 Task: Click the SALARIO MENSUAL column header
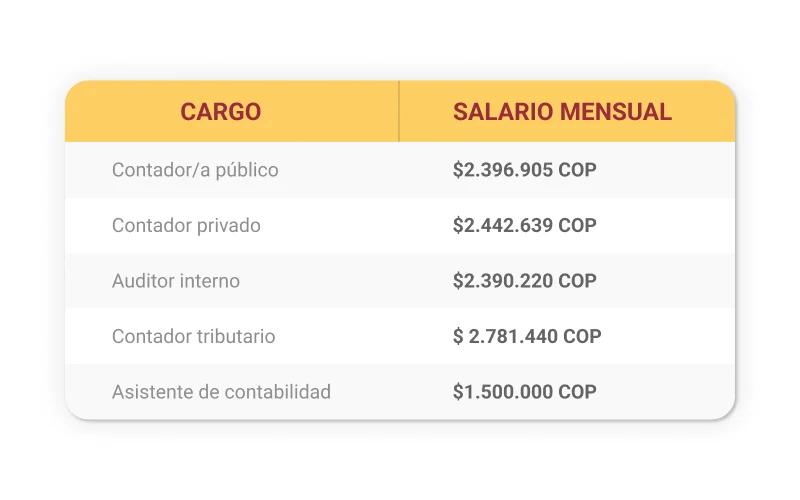(562, 112)
